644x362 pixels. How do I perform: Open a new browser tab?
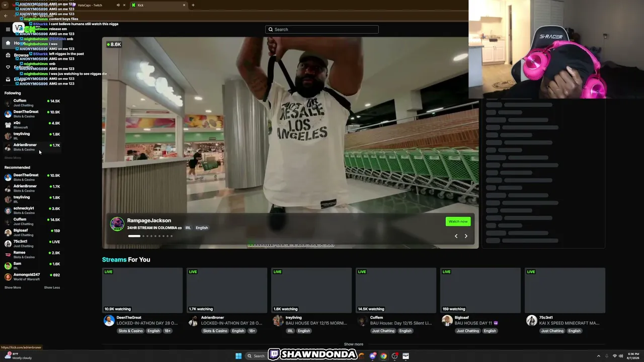pyautogui.click(x=193, y=5)
